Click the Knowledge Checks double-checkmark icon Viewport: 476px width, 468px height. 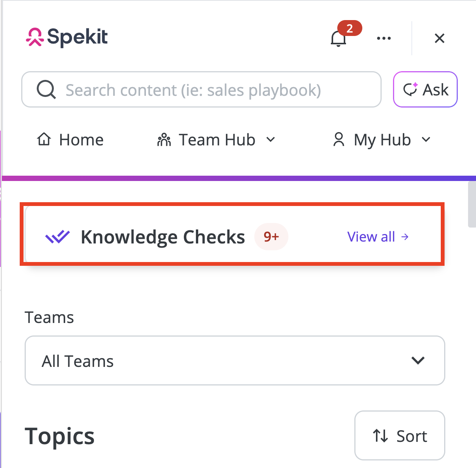(x=58, y=237)
